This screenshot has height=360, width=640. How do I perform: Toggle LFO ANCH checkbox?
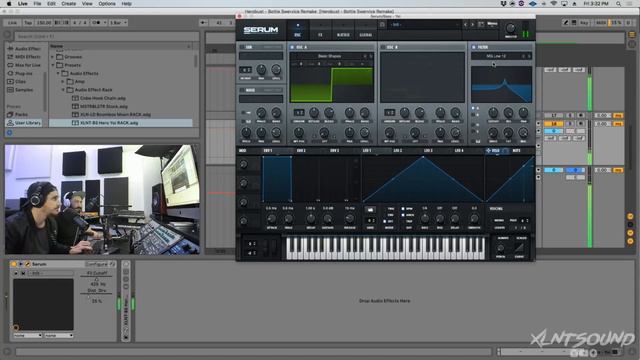point(403,215)
